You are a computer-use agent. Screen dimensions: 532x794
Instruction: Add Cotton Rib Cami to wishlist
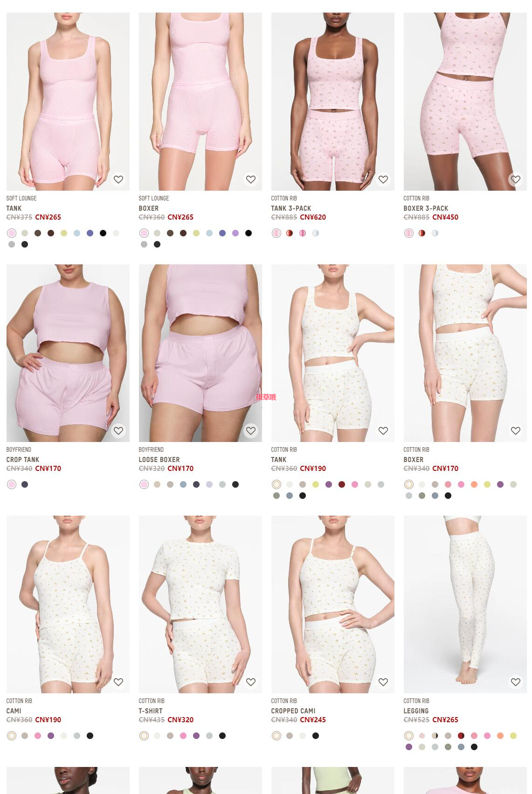point(118,682)
